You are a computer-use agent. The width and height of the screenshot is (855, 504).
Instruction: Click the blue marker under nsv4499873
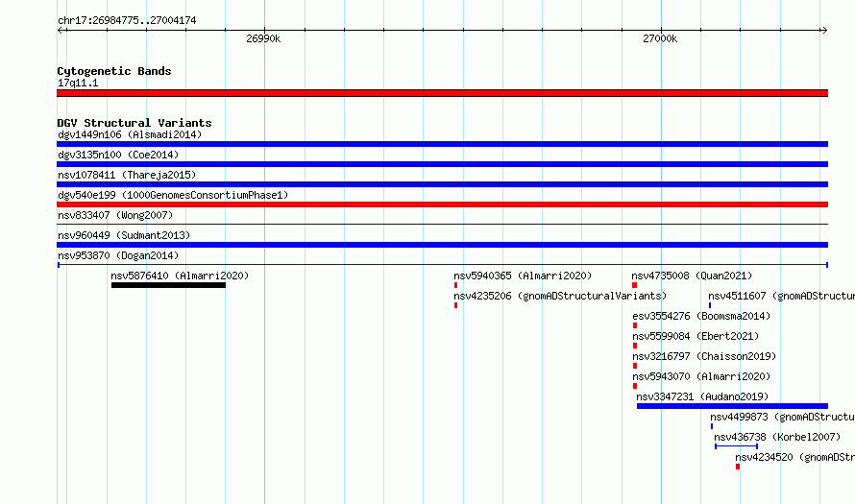pyautogui.click(x=712, y=426)
